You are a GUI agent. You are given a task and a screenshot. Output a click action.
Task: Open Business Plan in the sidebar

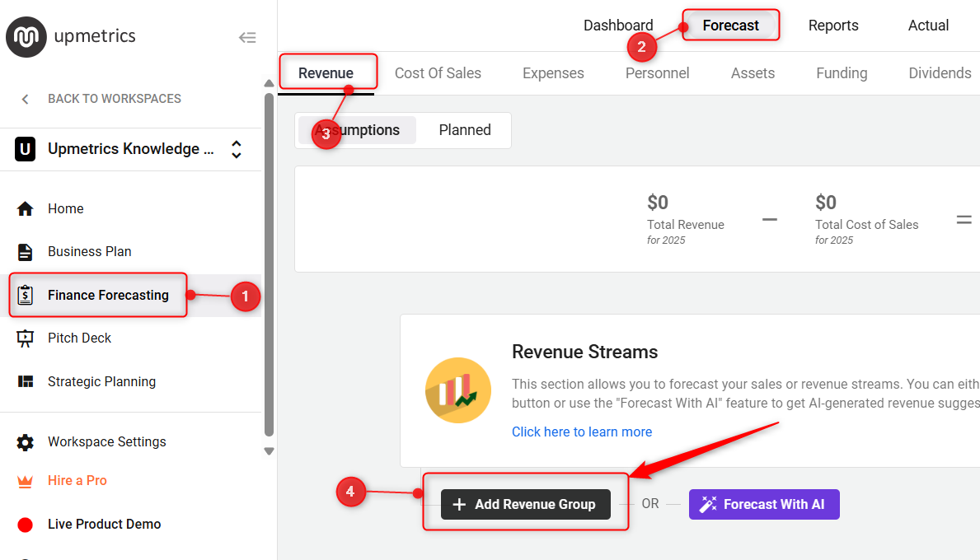pos(89,252)
